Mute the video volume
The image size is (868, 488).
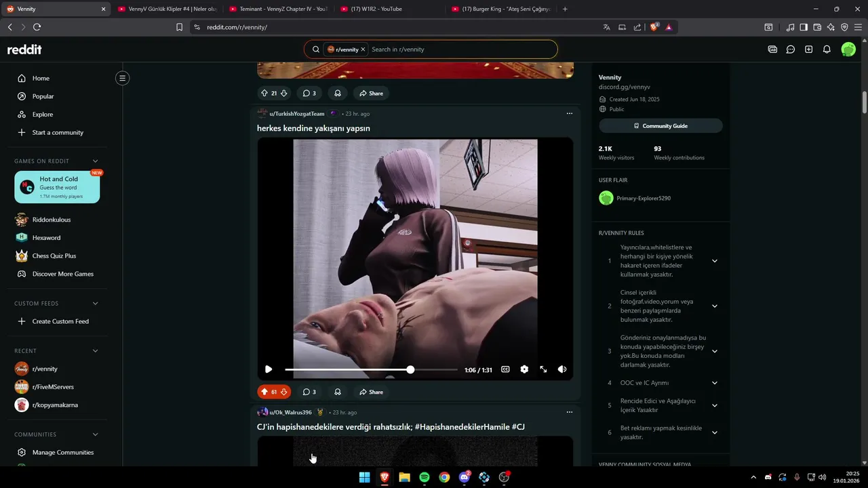coord(562,369)
